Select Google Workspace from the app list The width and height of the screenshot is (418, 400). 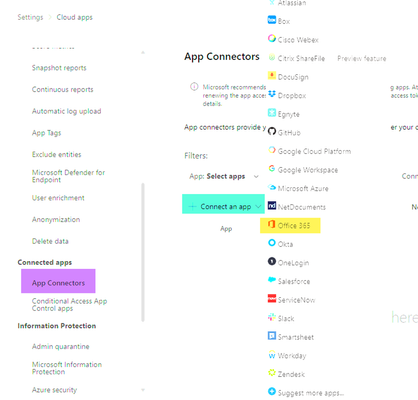303,170
